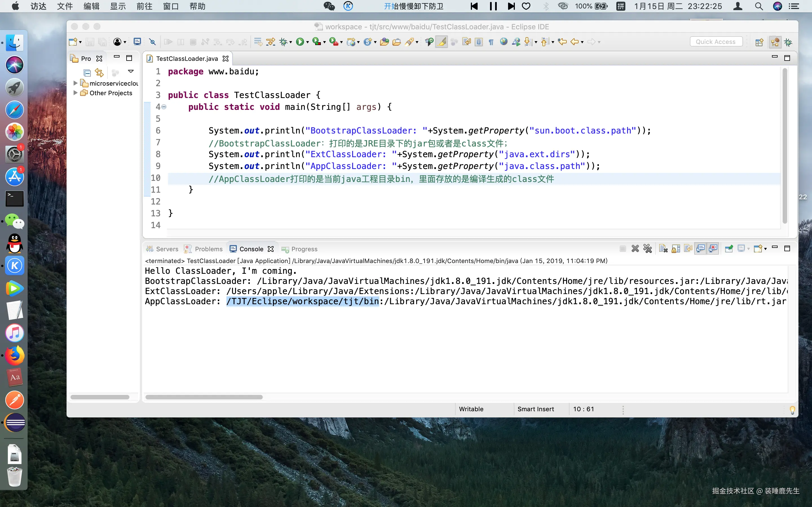812x507 pixels.
Task: Switch to the Servers view tab
Action: 167,249
